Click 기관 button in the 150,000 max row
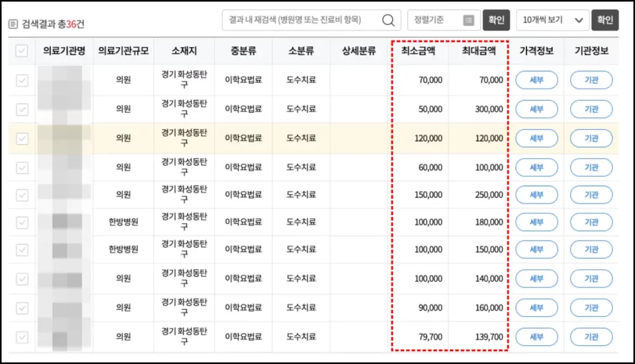Image resolution: width=635 pixels, height=364 pixels. pos(591,249)
